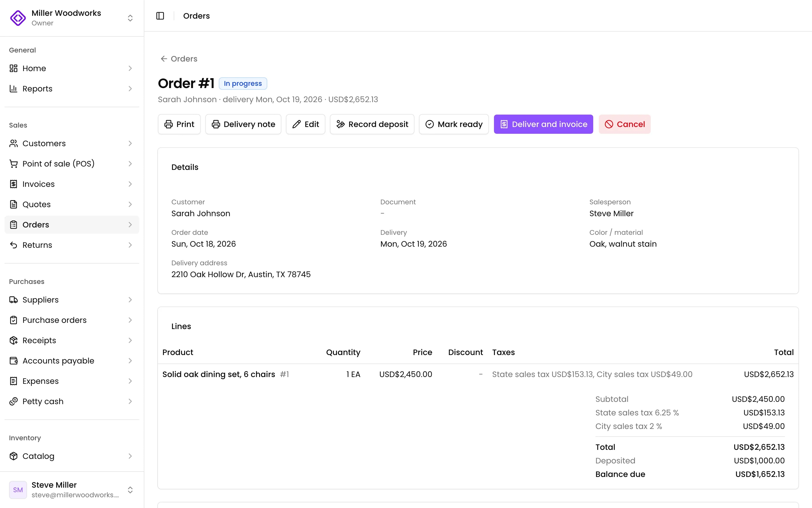Expand the Customers chevron
This screenshot has height=508, width=812.
pos(130,143)
